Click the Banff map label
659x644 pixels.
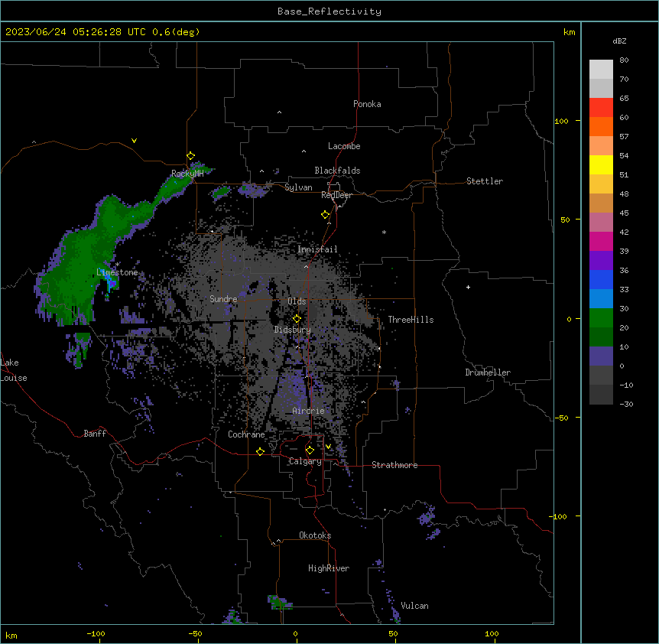(95, 434)
